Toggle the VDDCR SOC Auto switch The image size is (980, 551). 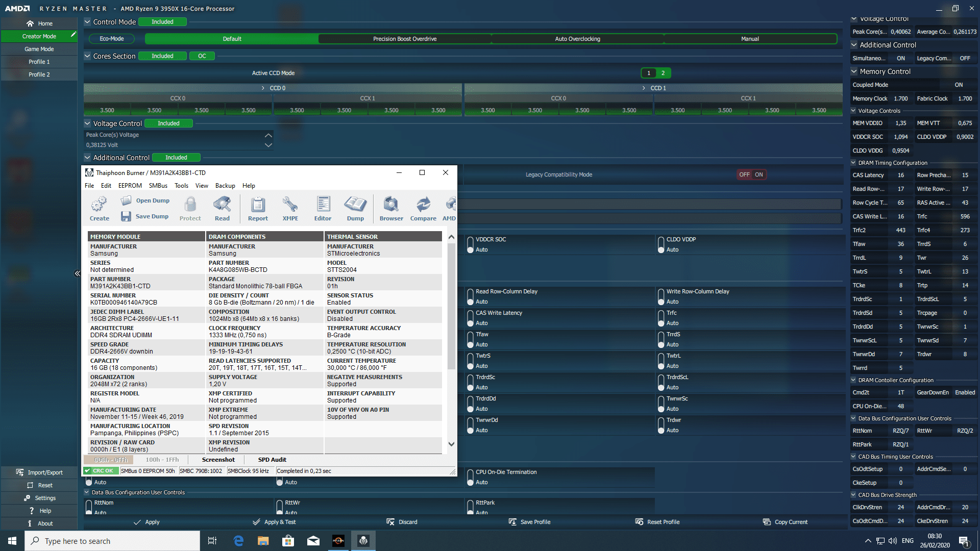(470, 244)
